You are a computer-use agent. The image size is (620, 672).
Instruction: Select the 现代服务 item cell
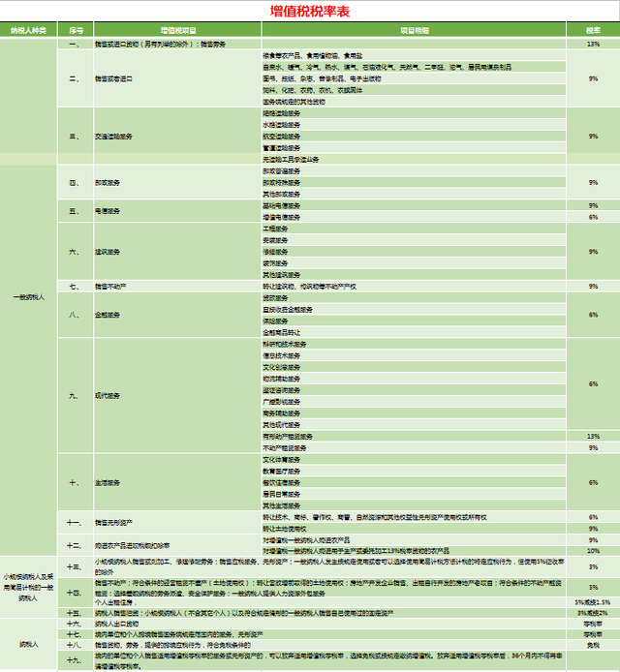coord(177,396)
